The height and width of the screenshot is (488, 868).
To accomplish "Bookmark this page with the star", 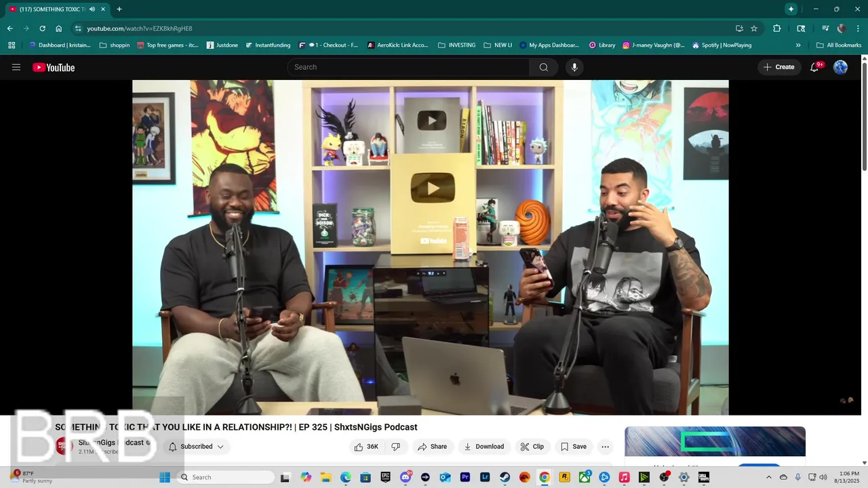I will pos(754,28).
